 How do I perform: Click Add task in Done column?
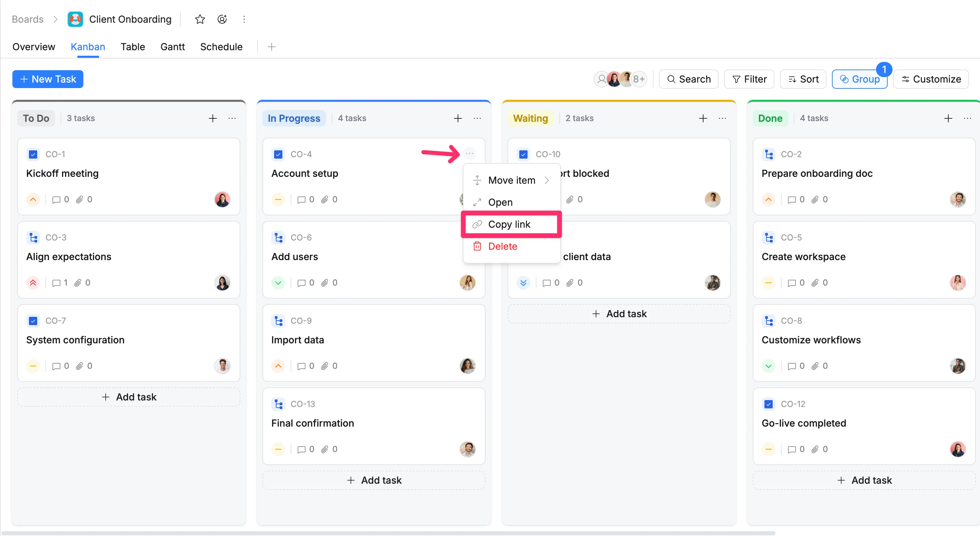click(864, 480)
